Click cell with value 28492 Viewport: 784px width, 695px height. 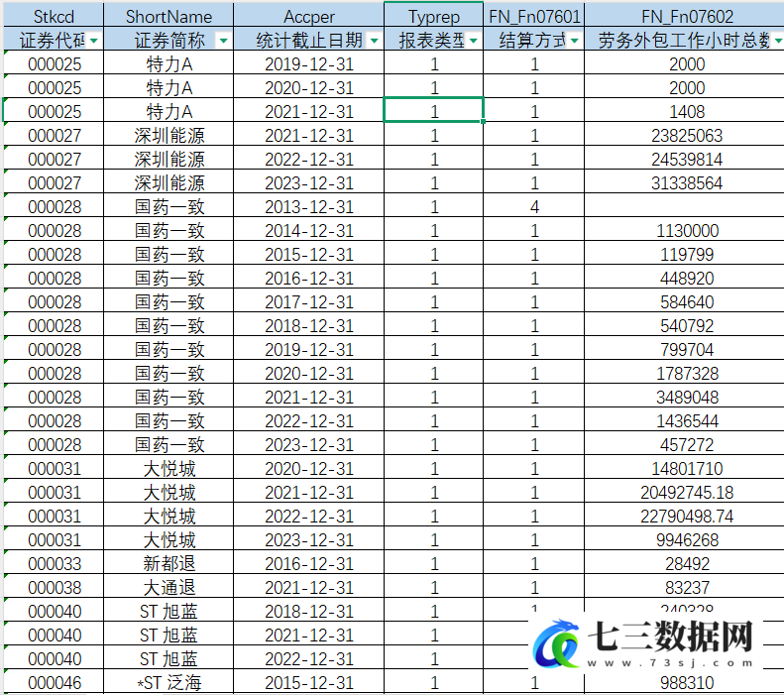coord(685,564)
